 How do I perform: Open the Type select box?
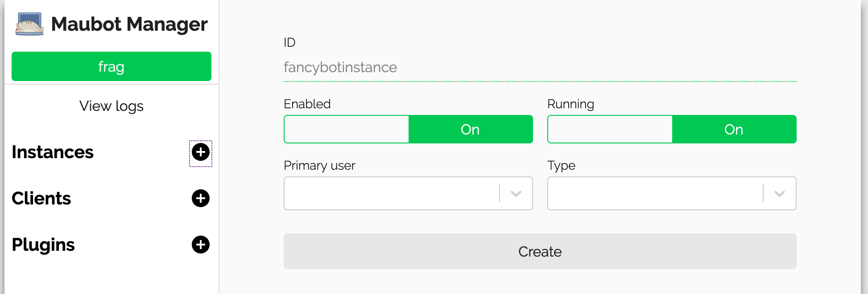[x=672, y=193]
